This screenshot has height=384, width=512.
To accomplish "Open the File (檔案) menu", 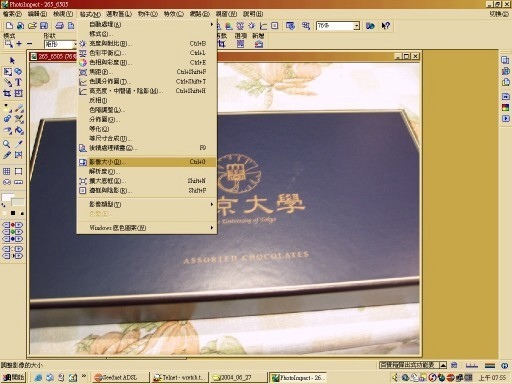I will 12,14.
